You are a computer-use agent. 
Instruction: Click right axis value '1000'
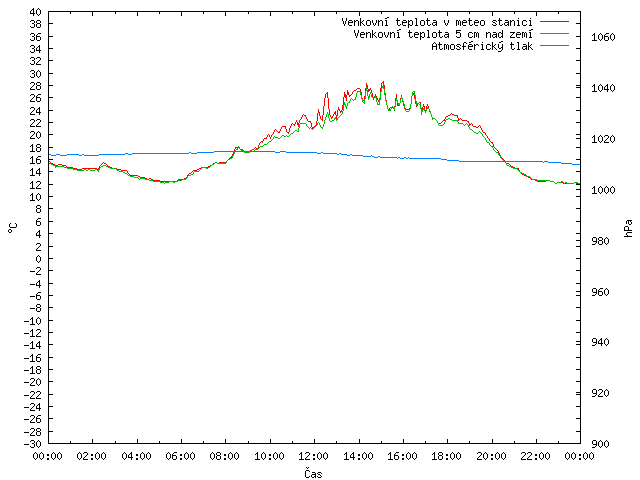coord(603,190)
